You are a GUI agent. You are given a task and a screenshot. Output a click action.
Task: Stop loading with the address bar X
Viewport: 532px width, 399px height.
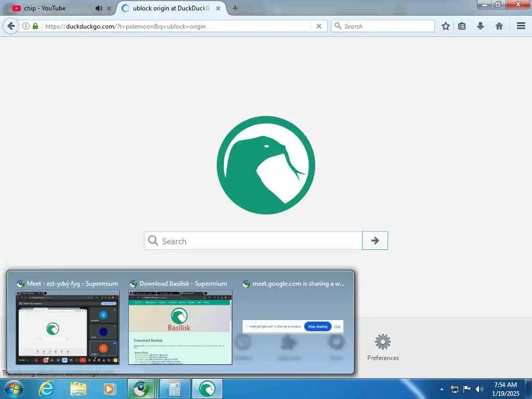click(x=318, y=26)
